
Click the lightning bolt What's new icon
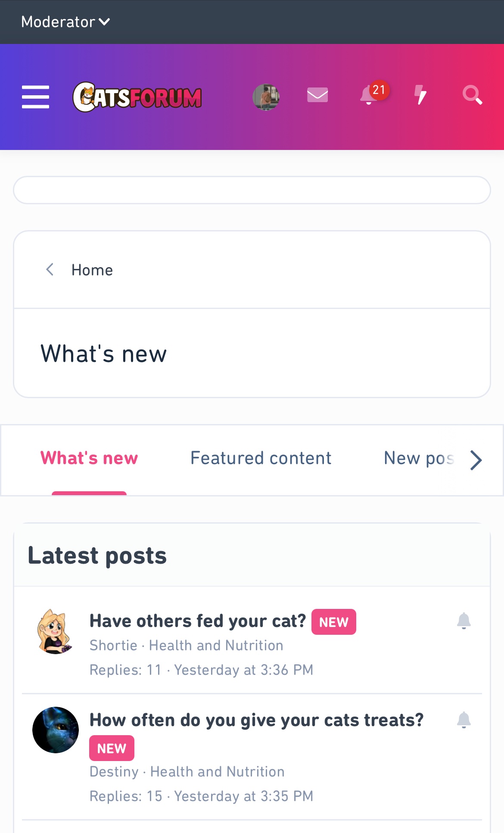420,95
